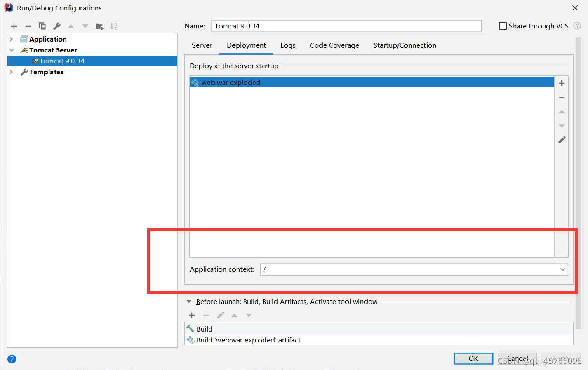Click the Name input field
The height and width of the screenshot is (370, 588).
(346, 26)
